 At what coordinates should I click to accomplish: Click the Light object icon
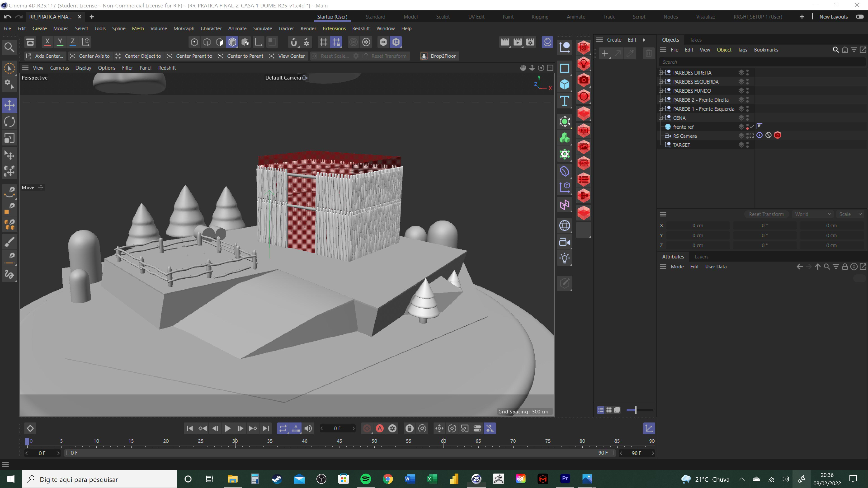[564, 258]
